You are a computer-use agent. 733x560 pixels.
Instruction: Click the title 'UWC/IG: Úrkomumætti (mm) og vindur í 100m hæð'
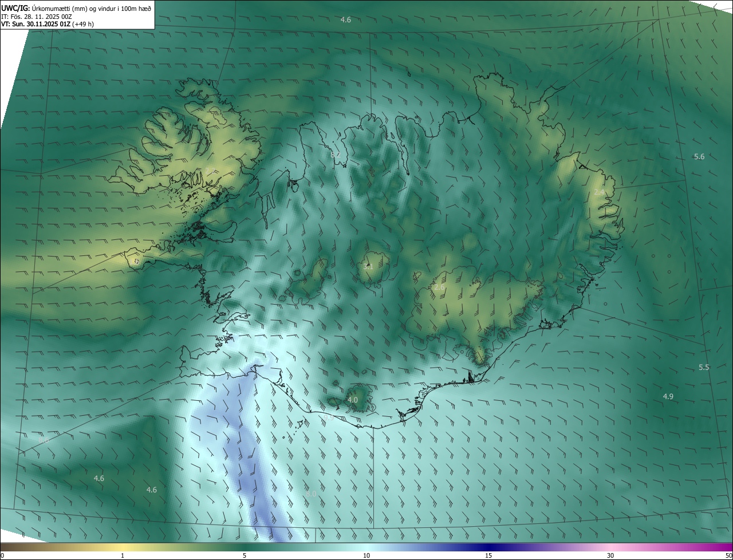(x=76, y=7)
